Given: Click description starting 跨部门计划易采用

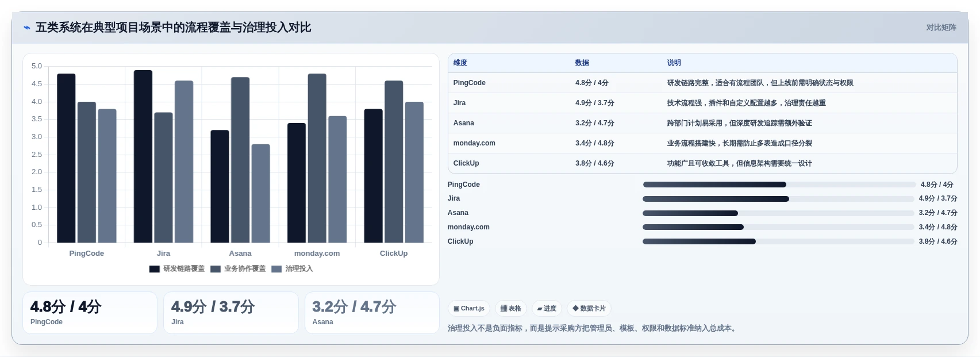Looking at the screenshot, I should click(x=739, y=123).
